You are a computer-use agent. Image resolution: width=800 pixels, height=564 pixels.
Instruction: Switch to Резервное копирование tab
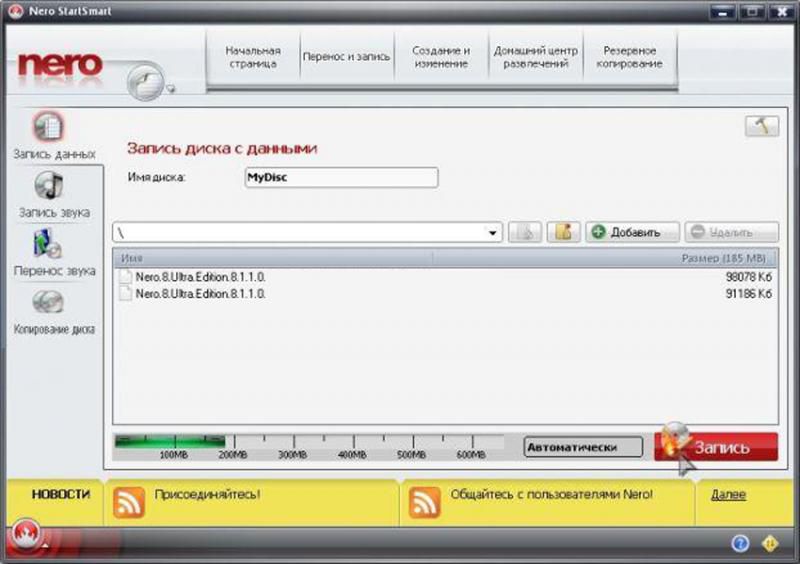[x=631, y=57]
